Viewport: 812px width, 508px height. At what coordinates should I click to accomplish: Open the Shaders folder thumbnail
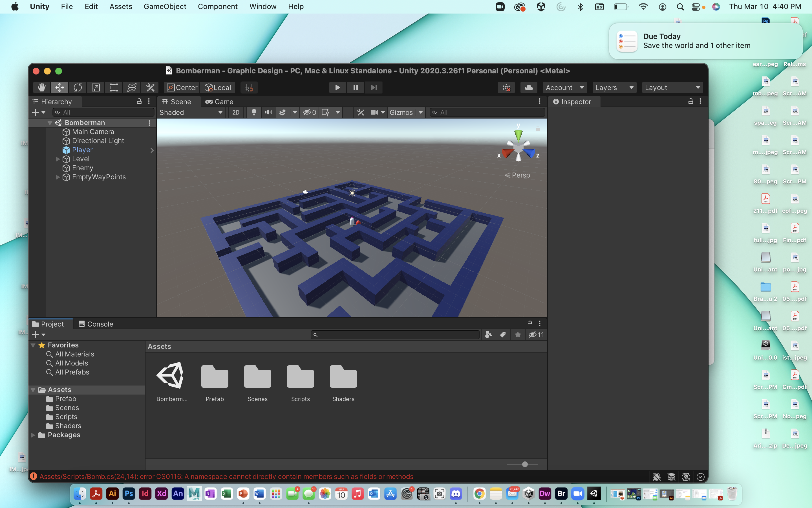tap(343, 377)
